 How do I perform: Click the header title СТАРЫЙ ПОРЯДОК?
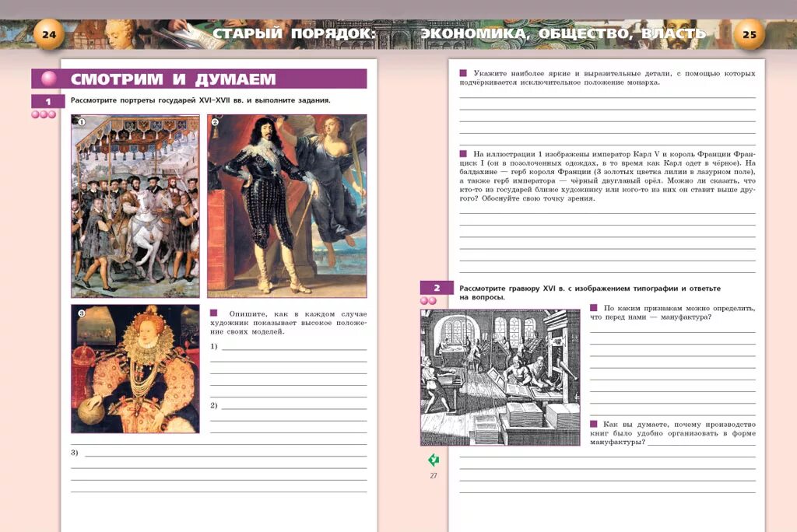294,33
